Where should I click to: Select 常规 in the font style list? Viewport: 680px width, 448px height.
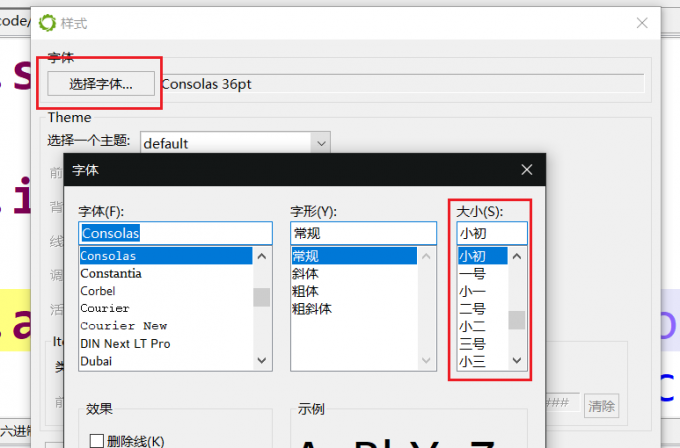pos(354,256)
